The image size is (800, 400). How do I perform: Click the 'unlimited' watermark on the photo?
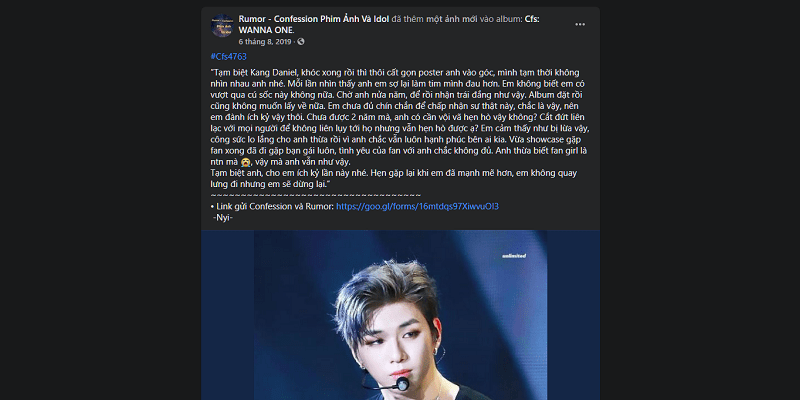pyautogui.click(x=514, y=256)
